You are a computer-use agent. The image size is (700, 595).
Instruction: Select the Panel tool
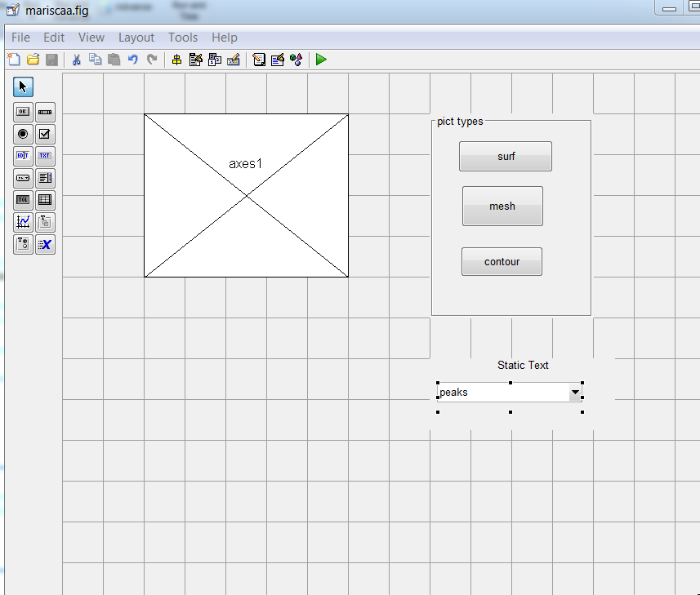45,222
